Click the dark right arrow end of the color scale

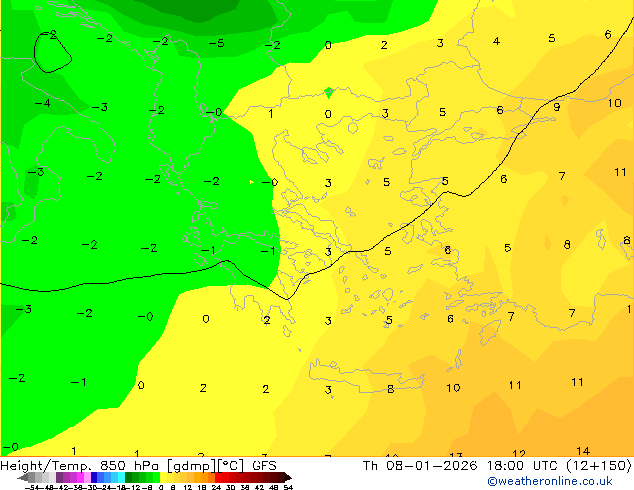pos(287,478)
